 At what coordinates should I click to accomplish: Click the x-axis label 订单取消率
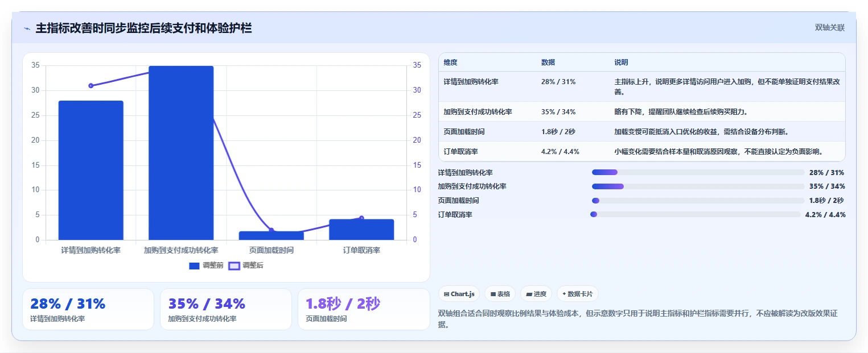(x=361, y=250)
